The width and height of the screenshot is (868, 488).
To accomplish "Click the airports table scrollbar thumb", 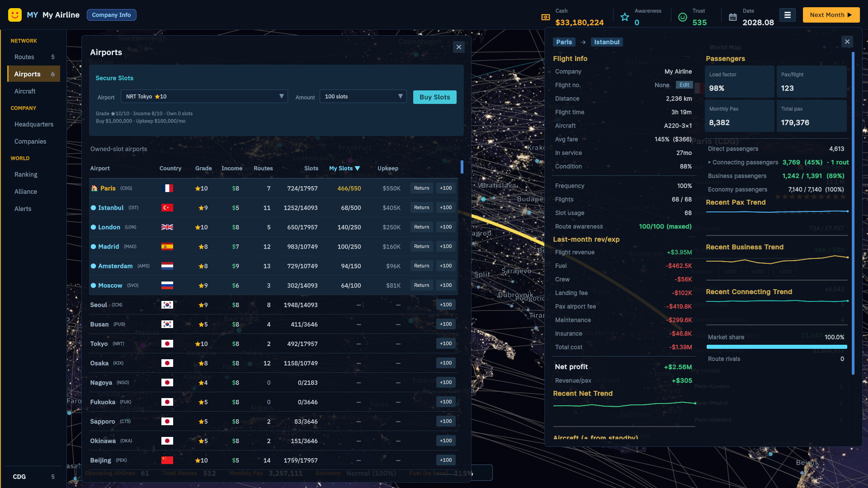I will [x=462, y=167].
